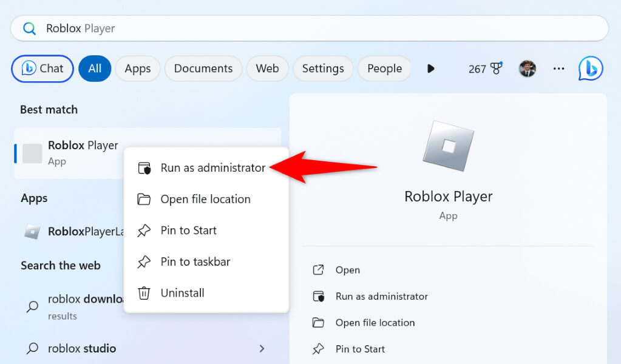Click the search magnifier icon in the search box
621x364 pixels.
click(29, 29)
